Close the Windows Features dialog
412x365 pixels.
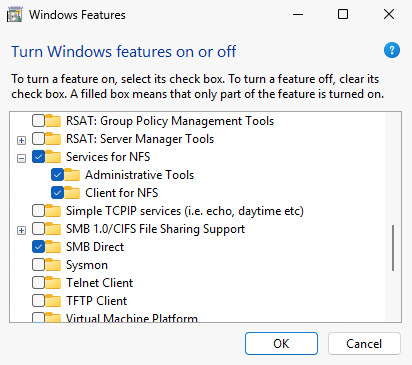tap(389, 14)
